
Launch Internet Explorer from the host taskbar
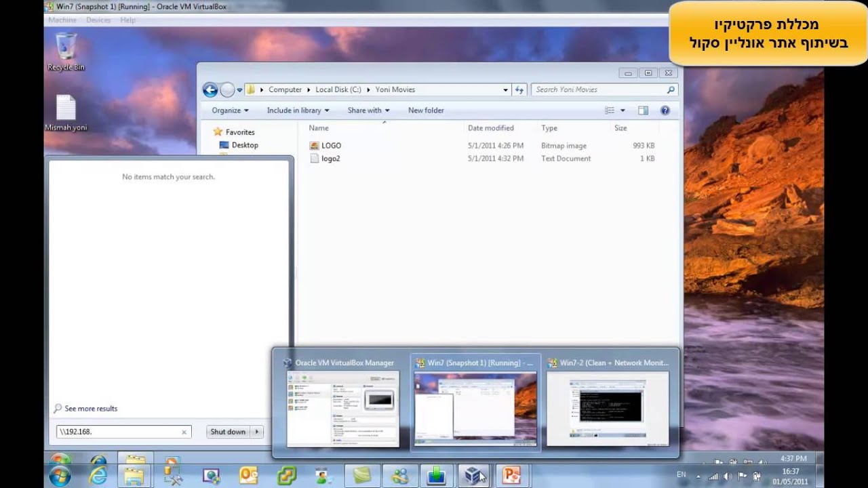click(x=98, y=476)
